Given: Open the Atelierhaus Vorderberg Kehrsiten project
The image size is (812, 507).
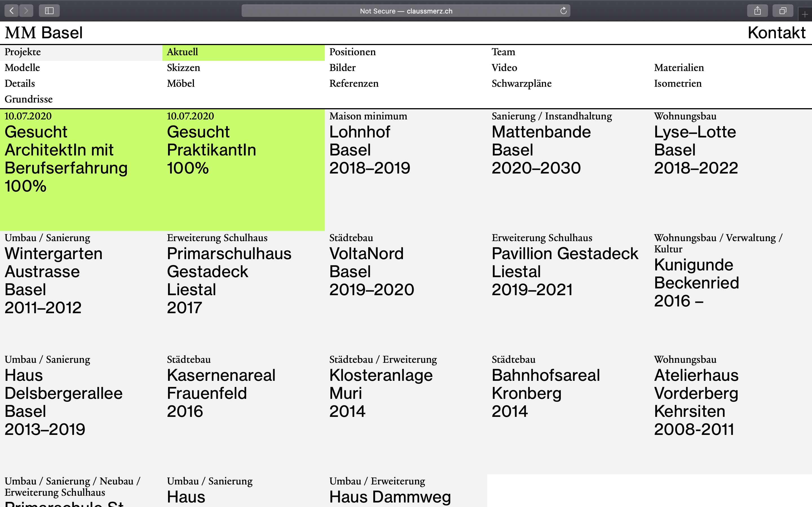Looking at the screenshot, I should click(x=696, y=402).
